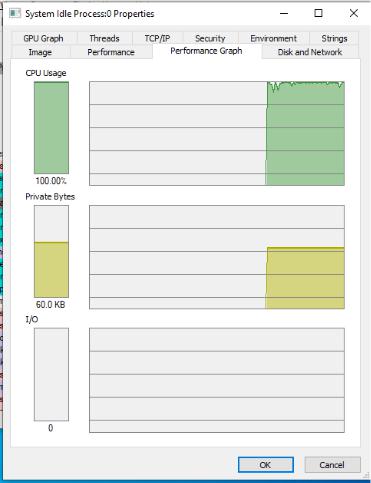Click the I/O history graph
The image size is (371, 483).
217,380
